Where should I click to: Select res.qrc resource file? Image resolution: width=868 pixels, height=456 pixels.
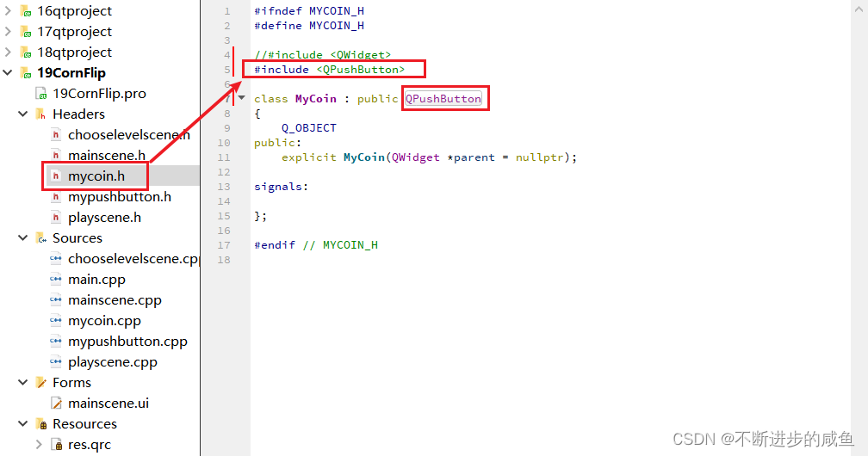tap(90, 444)
